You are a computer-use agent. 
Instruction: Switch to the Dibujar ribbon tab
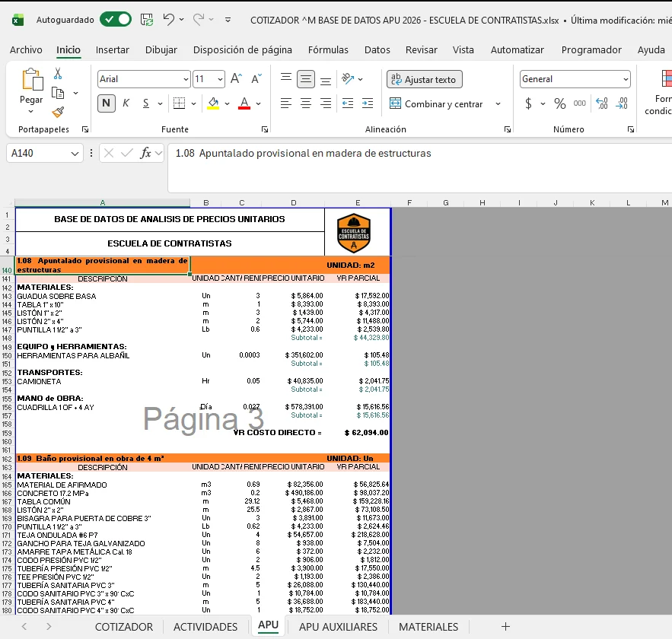[161, 50]
